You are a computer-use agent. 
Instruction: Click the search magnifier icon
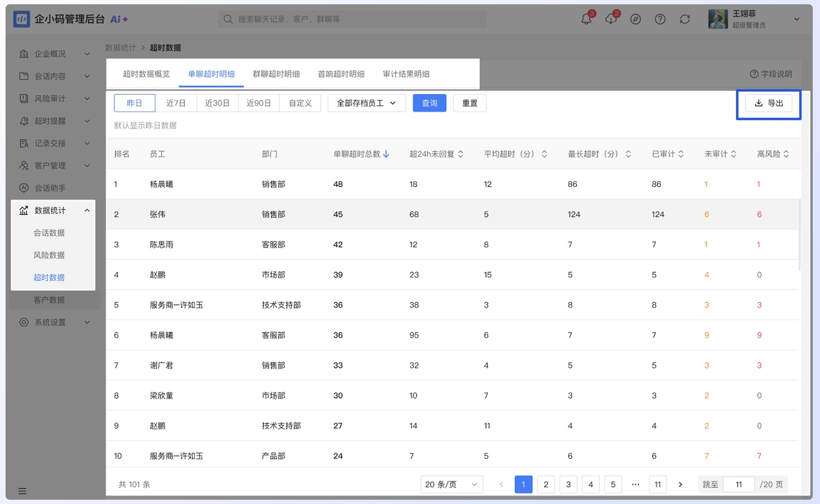click(x=228, y=19)
